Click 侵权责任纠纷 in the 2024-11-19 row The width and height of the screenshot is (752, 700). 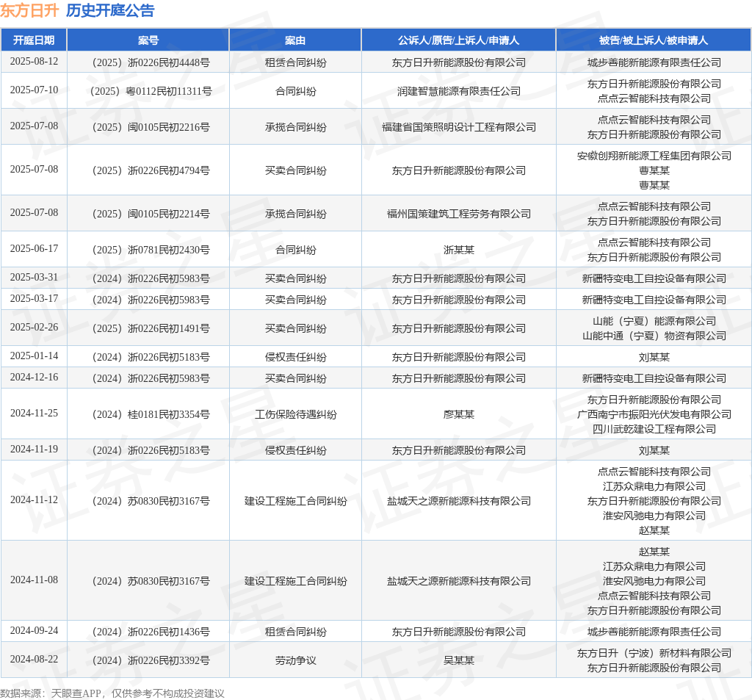click(x=295, y=450)
